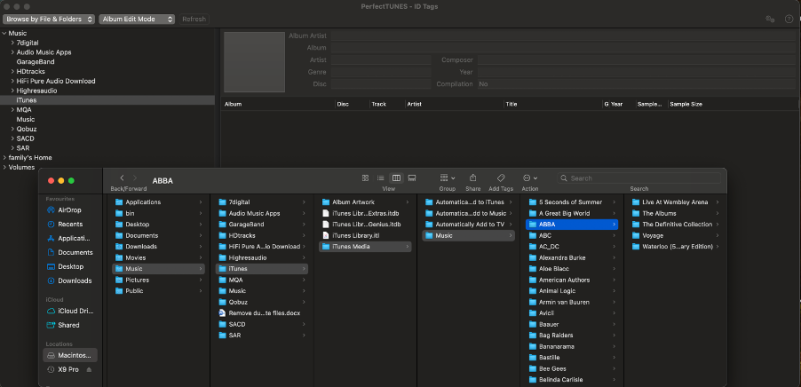Screen dimensions: 801x387
Task: Sort by the Sample Size column header
Action: (686, 104)
